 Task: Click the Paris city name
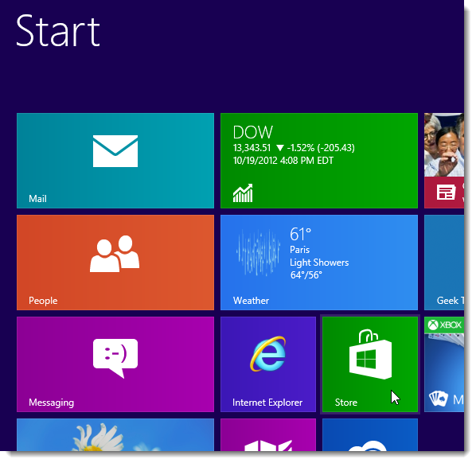click(x=299, y=250)
